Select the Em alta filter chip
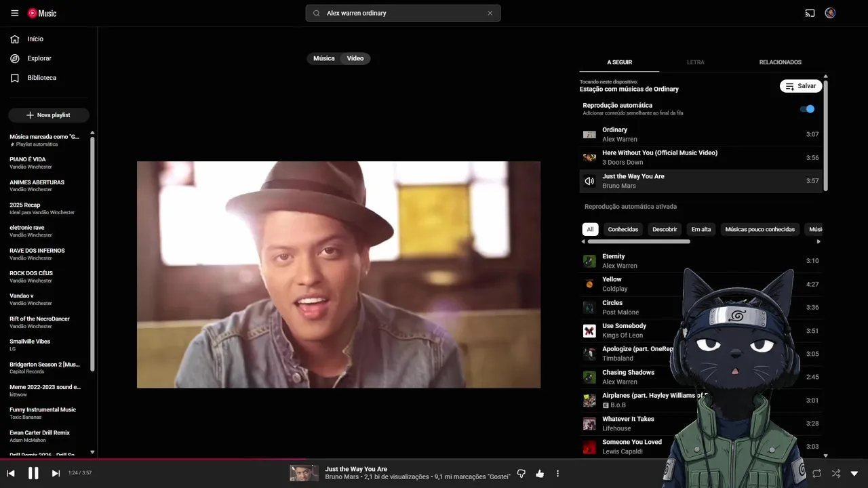 (x=701, y=229)
